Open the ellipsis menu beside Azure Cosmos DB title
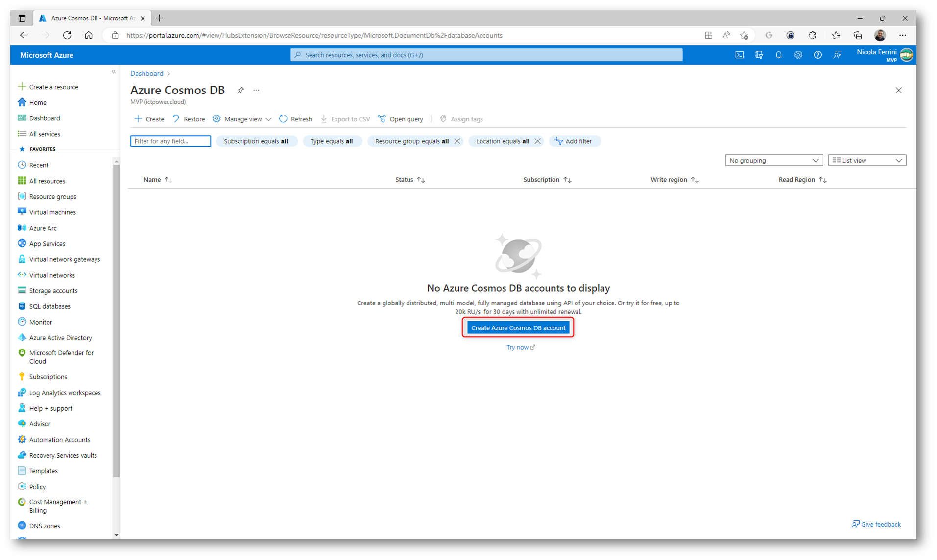Screen dimensions: 937x560 (256, 90)
